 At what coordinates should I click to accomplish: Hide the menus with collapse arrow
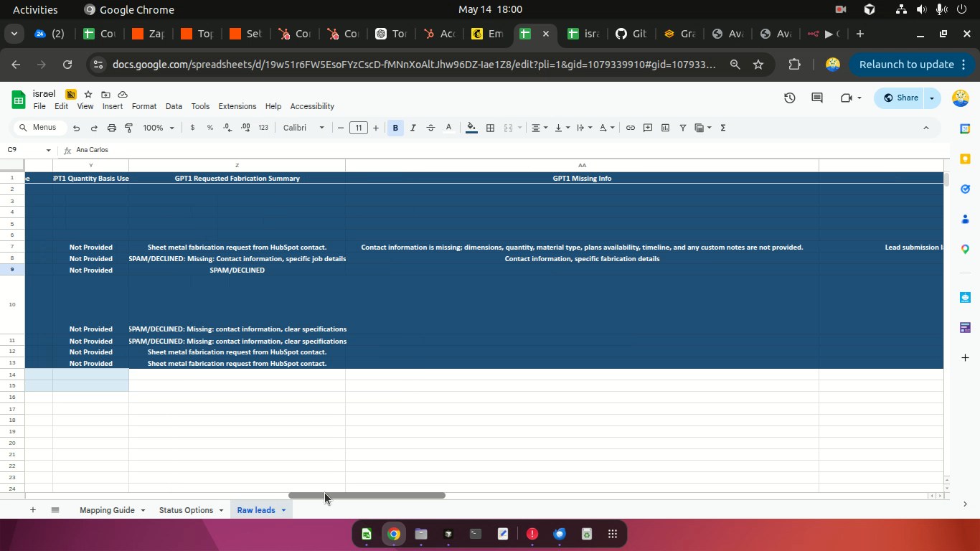coord(925,128)
